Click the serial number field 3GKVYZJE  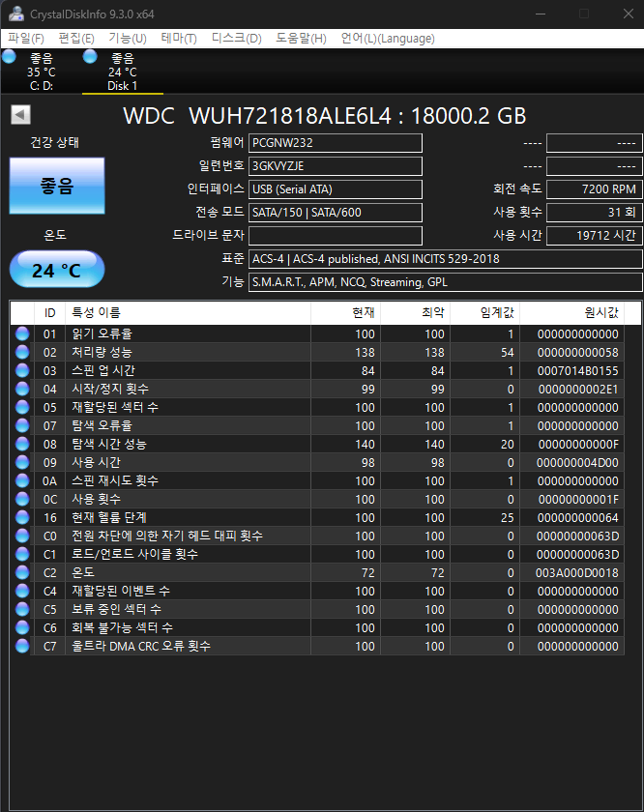click(x=336, y=166)
